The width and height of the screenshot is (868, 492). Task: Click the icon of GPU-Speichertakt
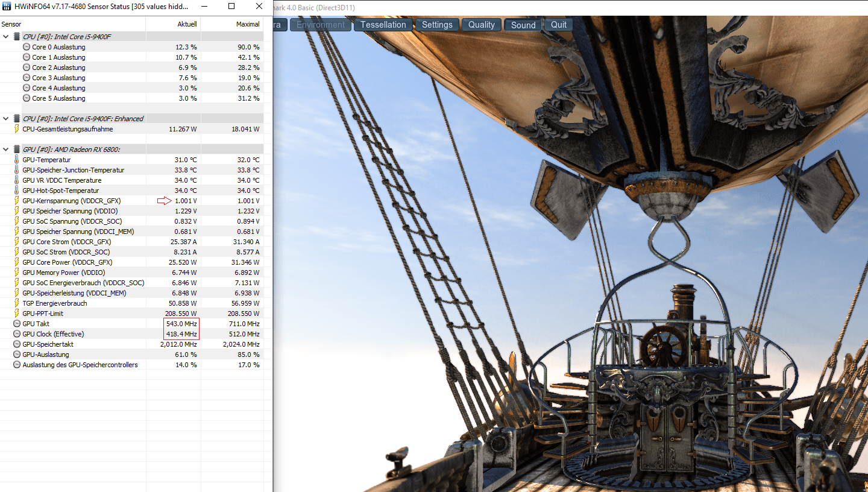17,344
